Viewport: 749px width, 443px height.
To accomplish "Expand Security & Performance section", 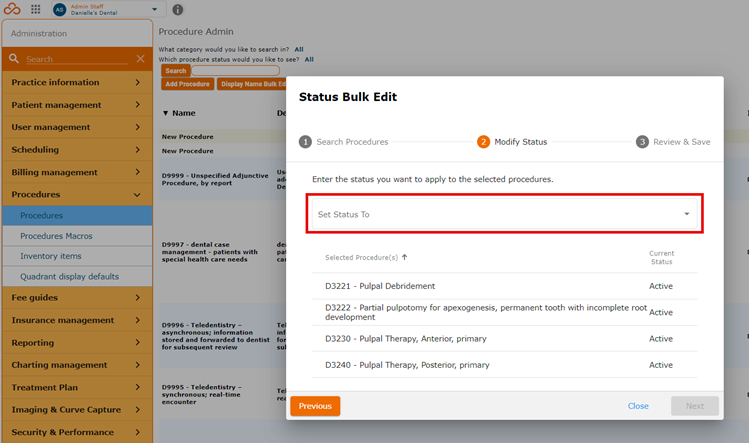I will (77, 432).
